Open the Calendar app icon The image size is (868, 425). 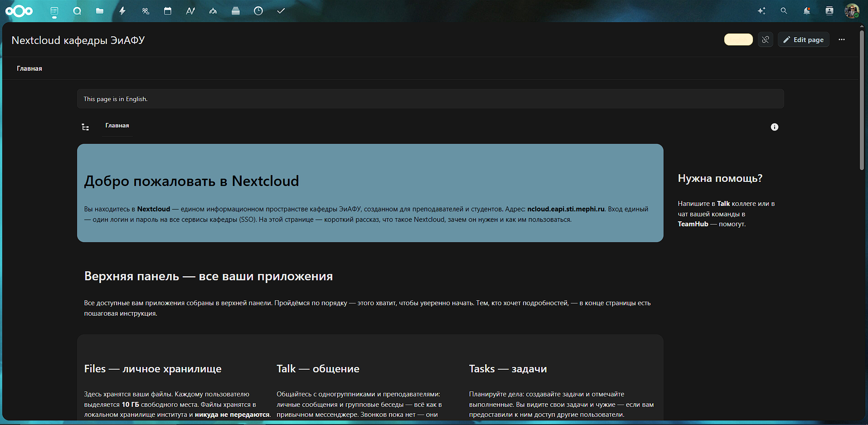(168, 11)
